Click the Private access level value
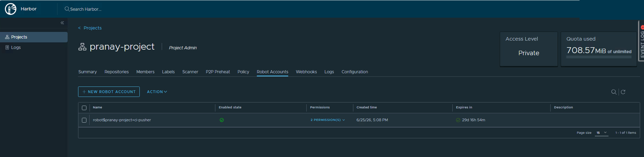The image size is (644, 157). (528, 53)
